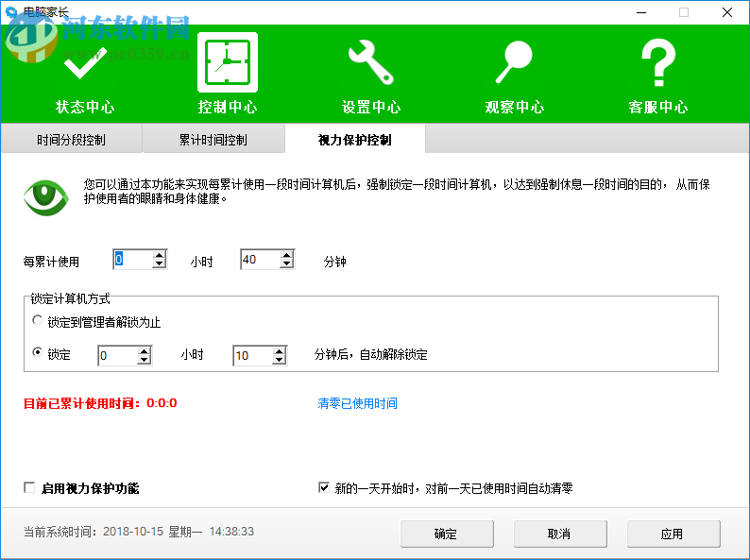Image resolution: width=750 pixels, height=560 pixels.
Task: Click the 电脑家长 title bar app icon
Action: [x=11, y=12]
